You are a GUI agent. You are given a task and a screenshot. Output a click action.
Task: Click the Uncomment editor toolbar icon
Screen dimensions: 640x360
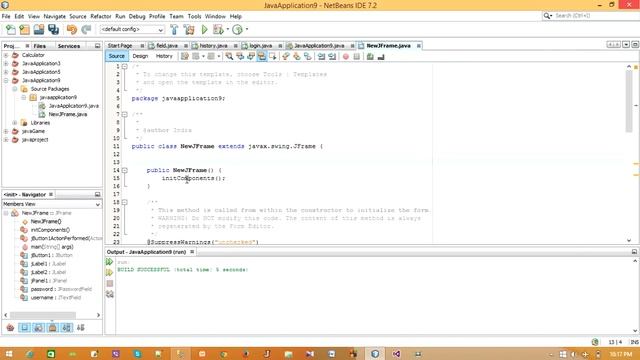[381, 56]
